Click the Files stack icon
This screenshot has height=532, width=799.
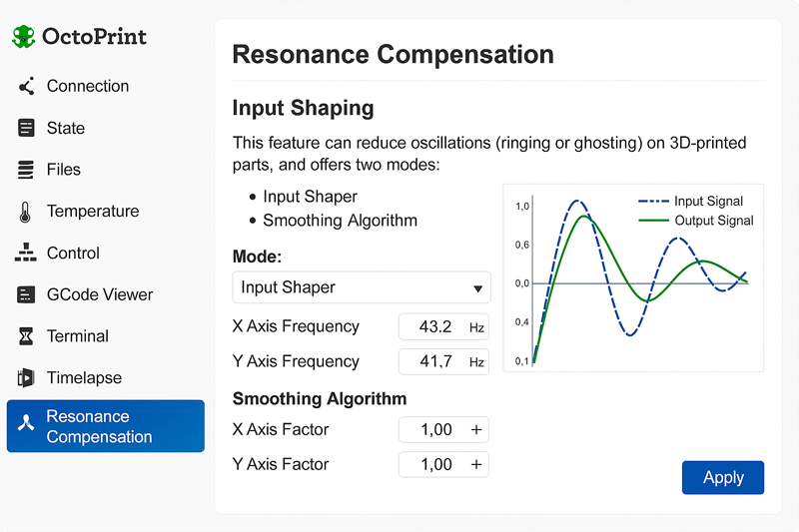coord(26,170)
